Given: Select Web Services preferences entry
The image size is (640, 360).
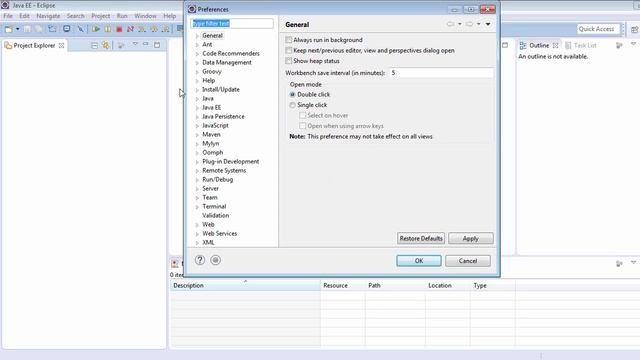Looking at the screenshot, I should click(220, 233).
